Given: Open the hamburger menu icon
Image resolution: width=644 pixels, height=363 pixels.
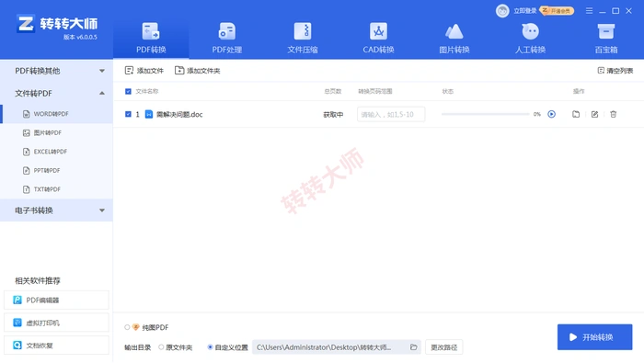Looking at the screenshot, I should point(589,11).
